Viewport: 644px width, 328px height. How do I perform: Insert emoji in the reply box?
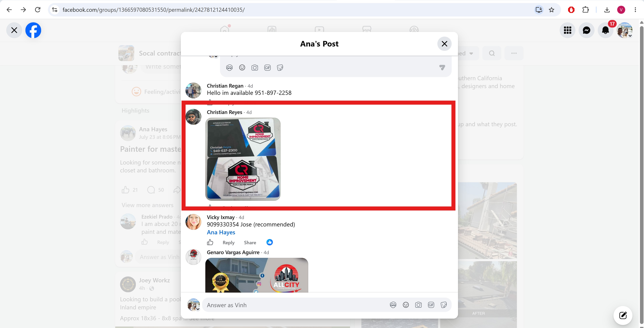pos(242,67)
